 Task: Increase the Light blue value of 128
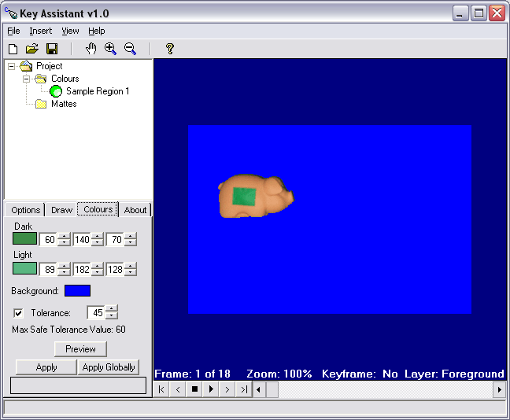[131, 266]
